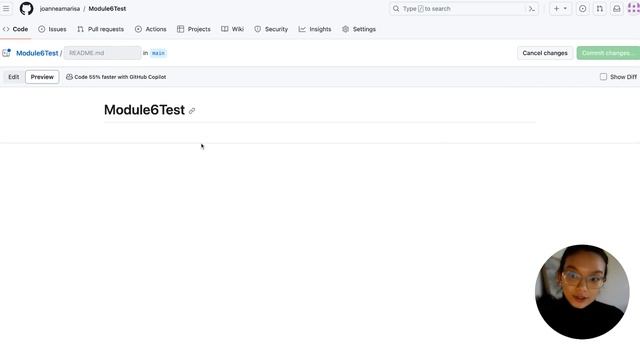The width and height of the screenshot is (640, 360).
Task: Select the Preview view
Action: pyautogui.click(x=42, y=77)
